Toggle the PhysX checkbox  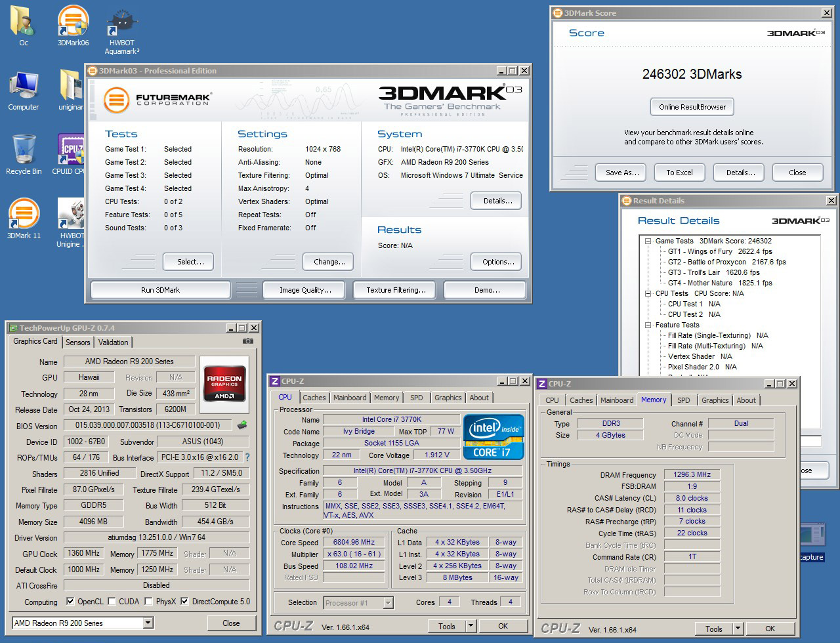pyautogui.click(x=149, y=601)
